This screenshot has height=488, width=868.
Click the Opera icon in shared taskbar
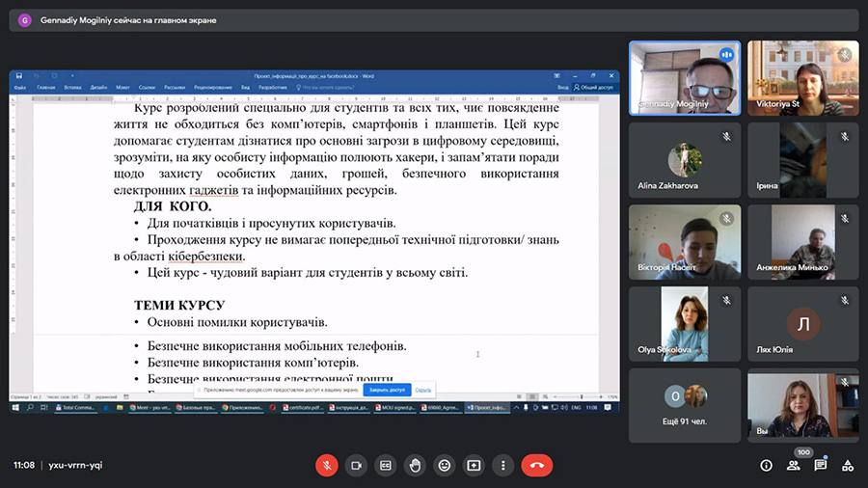272,407
